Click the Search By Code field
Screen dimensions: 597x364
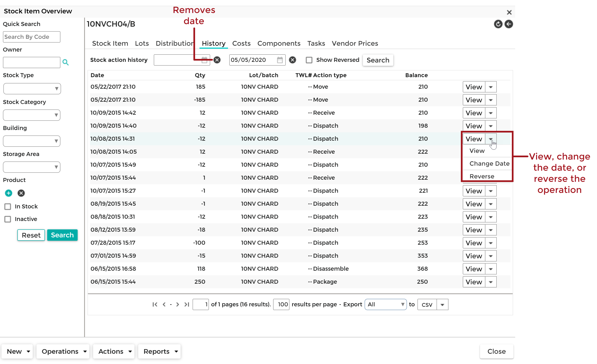click(31, 37)
